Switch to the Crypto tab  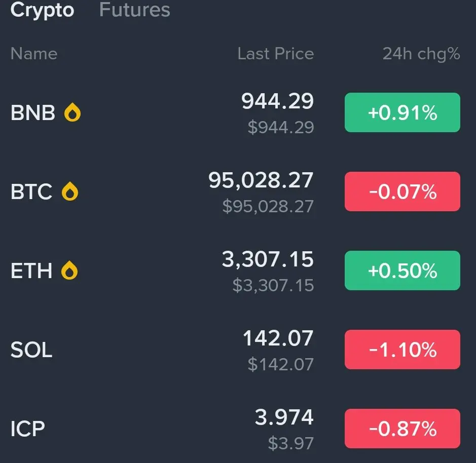tap(42, 10)
